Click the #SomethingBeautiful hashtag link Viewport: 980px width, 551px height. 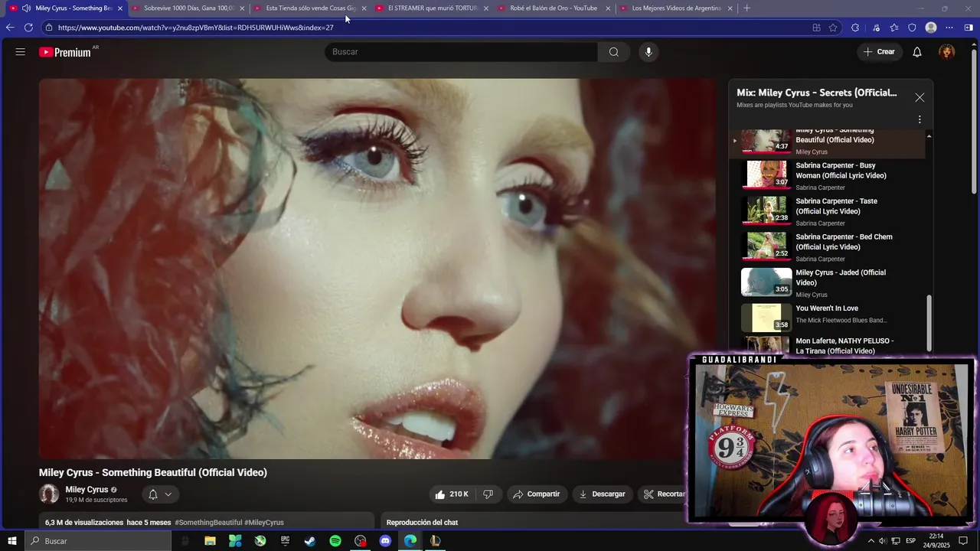208,523
